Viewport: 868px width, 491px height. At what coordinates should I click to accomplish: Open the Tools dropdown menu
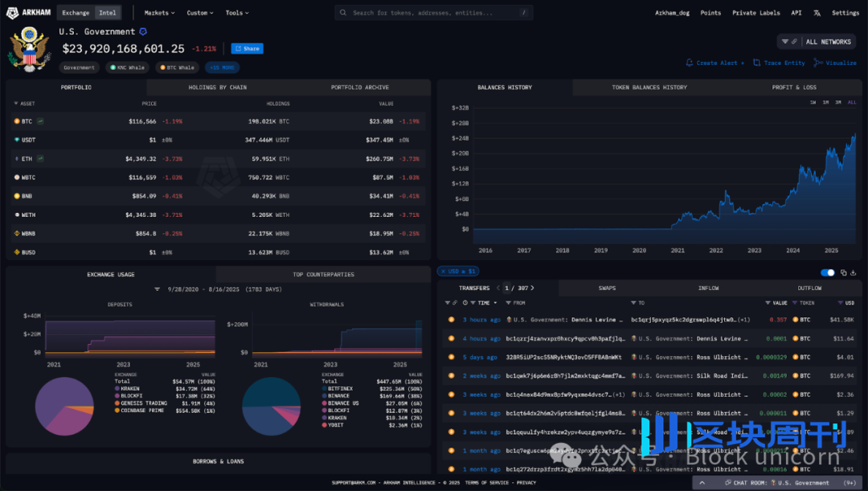(x=237, y=13)
